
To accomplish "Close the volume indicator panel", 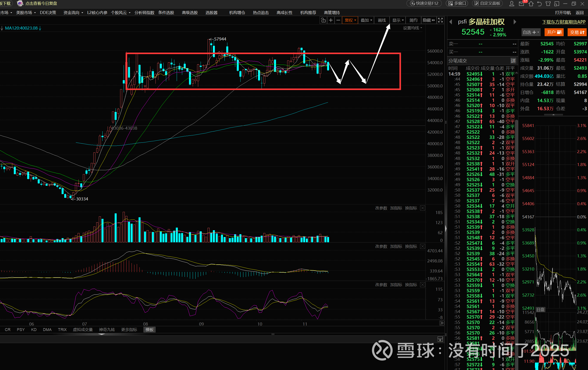I will (x=422, y=208).
